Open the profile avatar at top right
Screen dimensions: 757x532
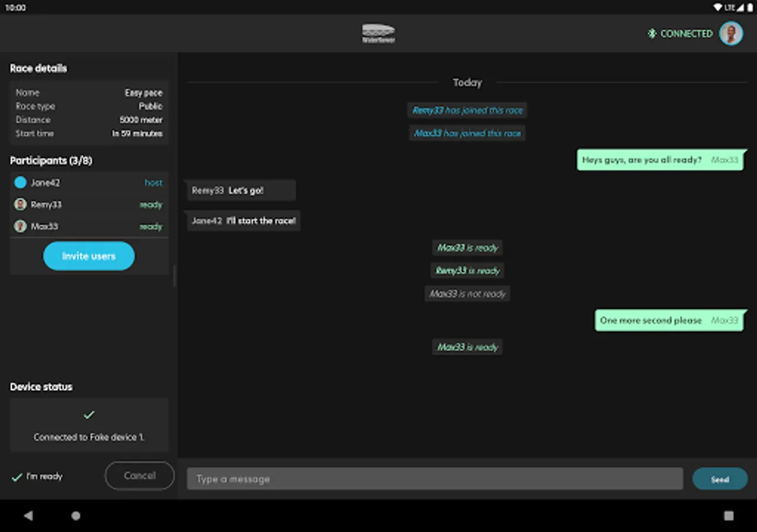pos(731,34)
